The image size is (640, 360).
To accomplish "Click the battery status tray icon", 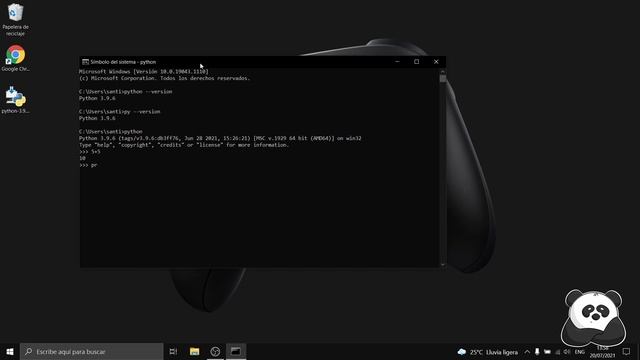I will pyautogui.click(x=547, y=352).
